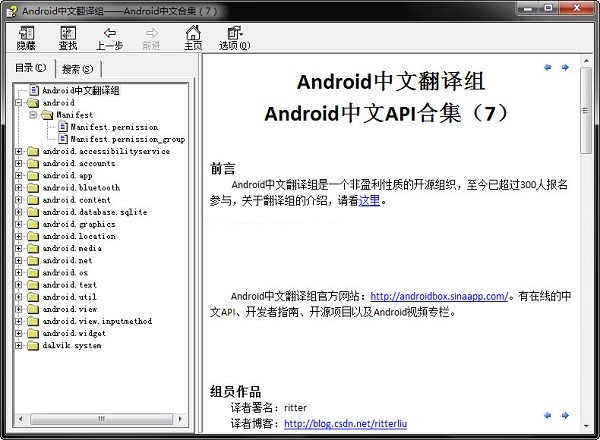Close the help viewer window
The height and width of the screenshot is (440, 600).
[x=577, y=8]
